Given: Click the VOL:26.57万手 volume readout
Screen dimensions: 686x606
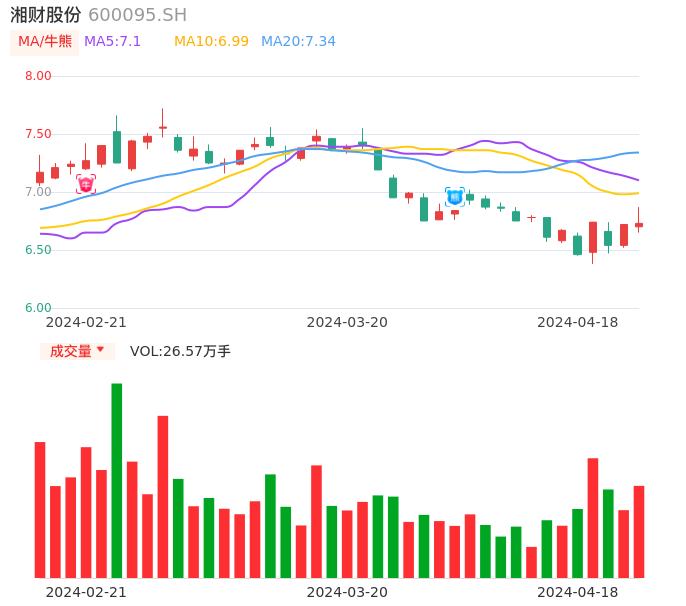Looking at the screenshot, I should [180, 351].
